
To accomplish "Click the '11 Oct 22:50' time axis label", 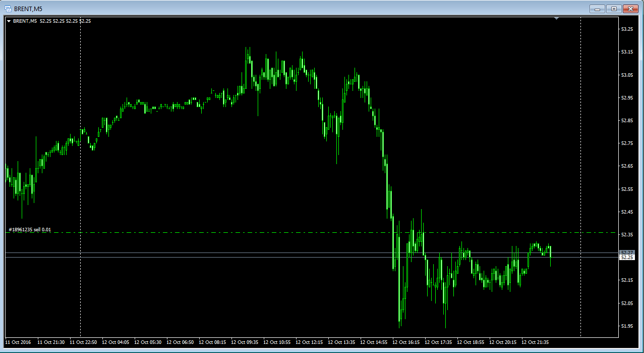I will (x=83, y=342).
